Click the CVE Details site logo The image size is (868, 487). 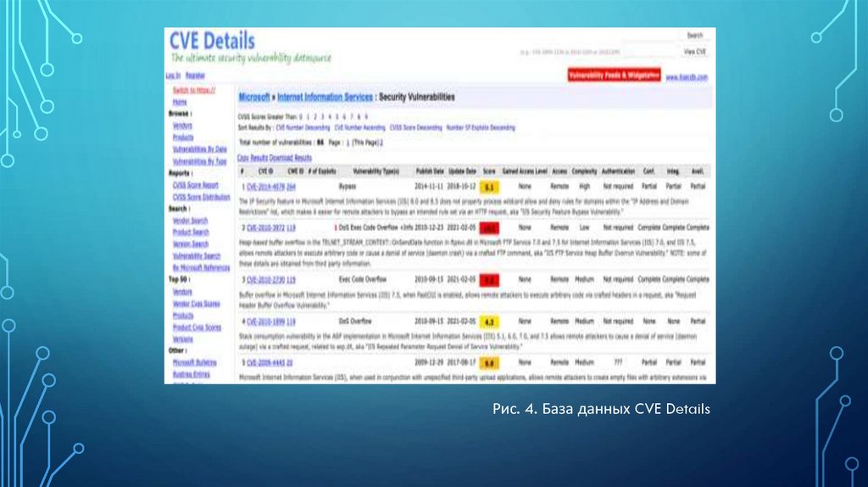pyautogui.click(x=212, y=41)
